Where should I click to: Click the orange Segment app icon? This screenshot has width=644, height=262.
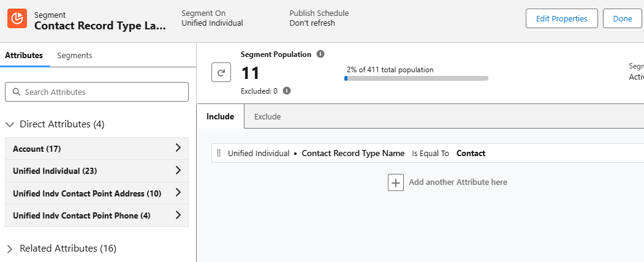(x=17, y=18)
